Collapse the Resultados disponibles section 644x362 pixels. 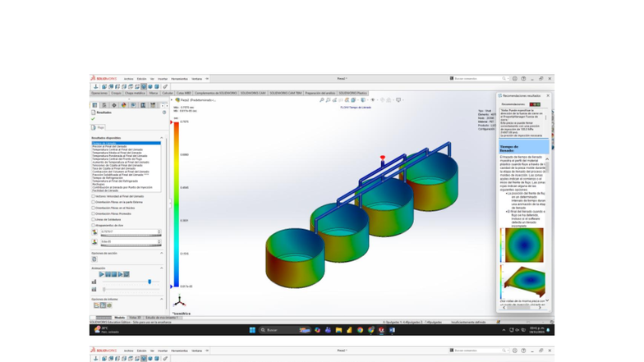click(x=161, y=138)
